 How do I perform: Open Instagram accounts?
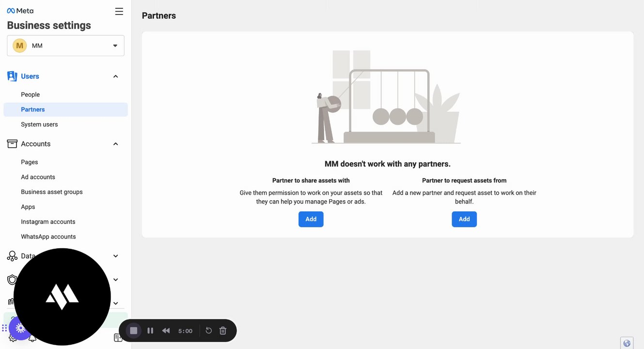(48, 222)
